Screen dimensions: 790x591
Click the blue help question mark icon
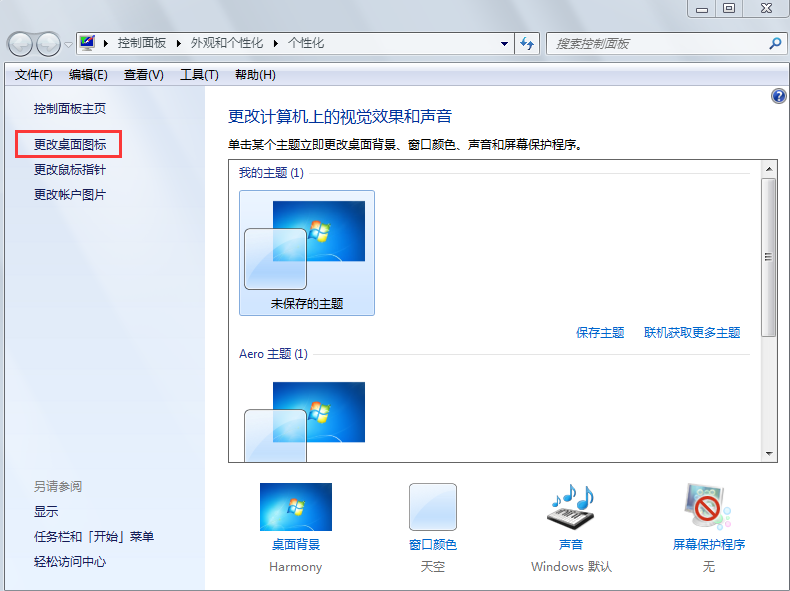click(779, 96)
